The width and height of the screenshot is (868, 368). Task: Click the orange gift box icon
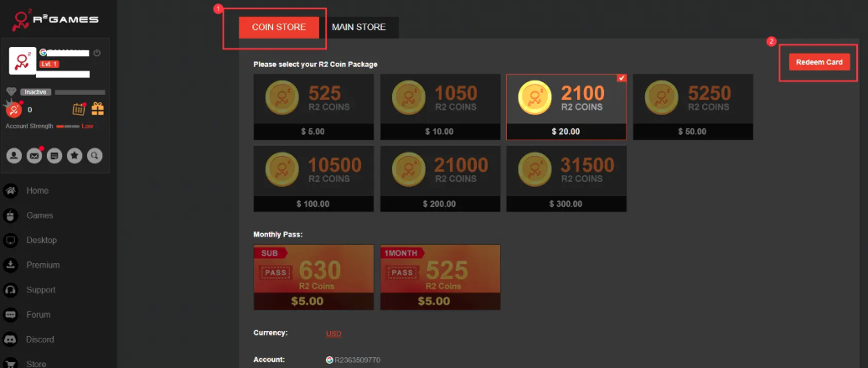pyautogui.click(x=98, y=109)
